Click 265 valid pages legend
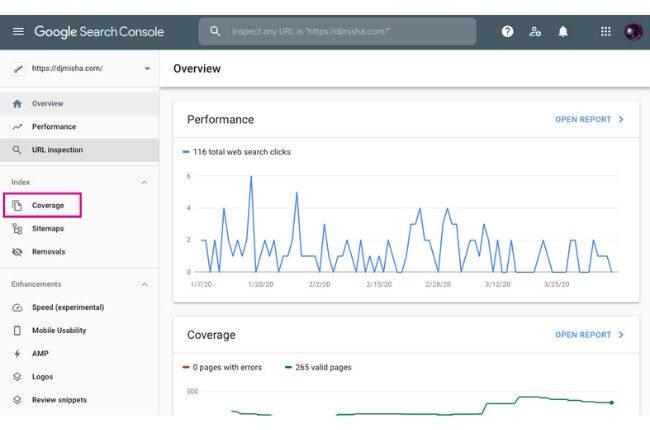Viewport: 650px width, 430px height. coord(318,367)
